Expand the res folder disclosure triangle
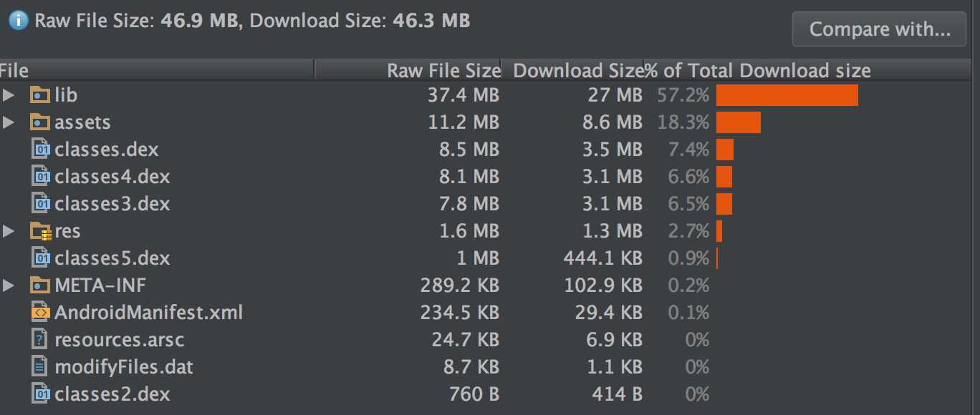The height and width of the screenshot is (415, 980). [9, 231]
